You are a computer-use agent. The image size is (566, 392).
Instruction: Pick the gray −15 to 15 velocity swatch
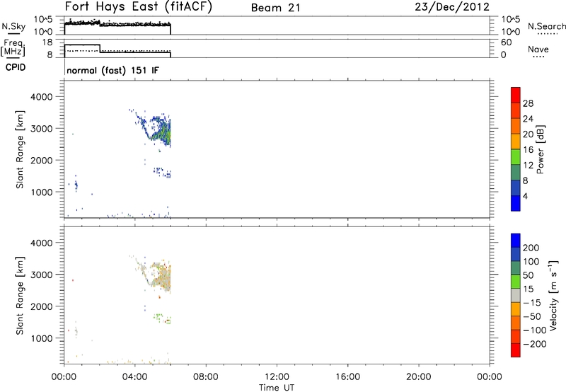tap(516, 295)
